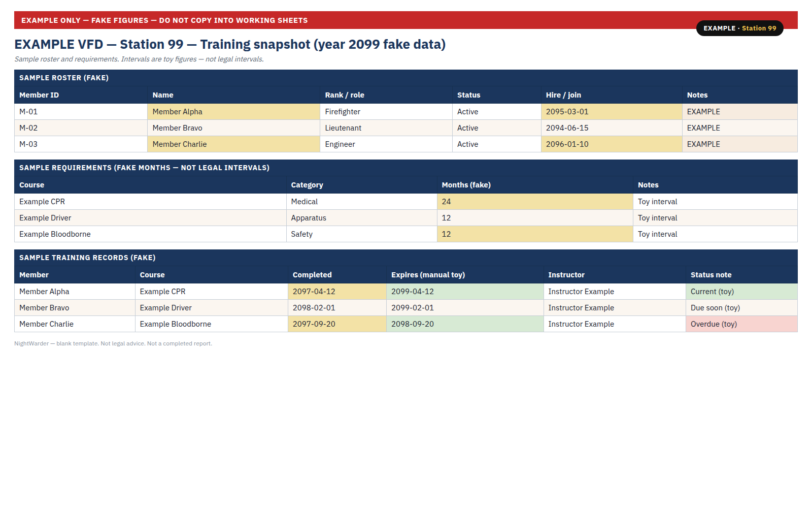Click the hire date 2095-03-01
This screenshot has width=812, height=508.
click(612, 112)
